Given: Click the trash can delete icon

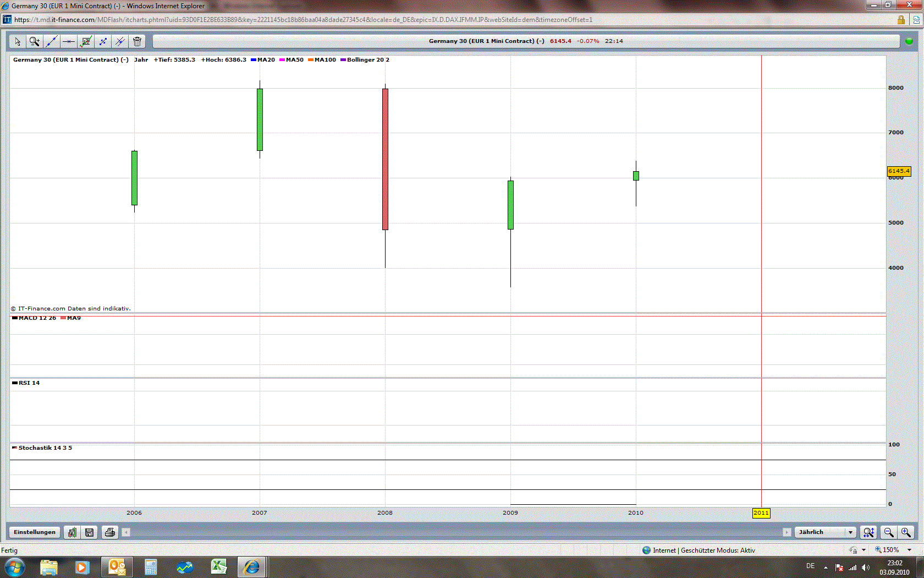Looking at the screenshot, I should pos(137,41).
